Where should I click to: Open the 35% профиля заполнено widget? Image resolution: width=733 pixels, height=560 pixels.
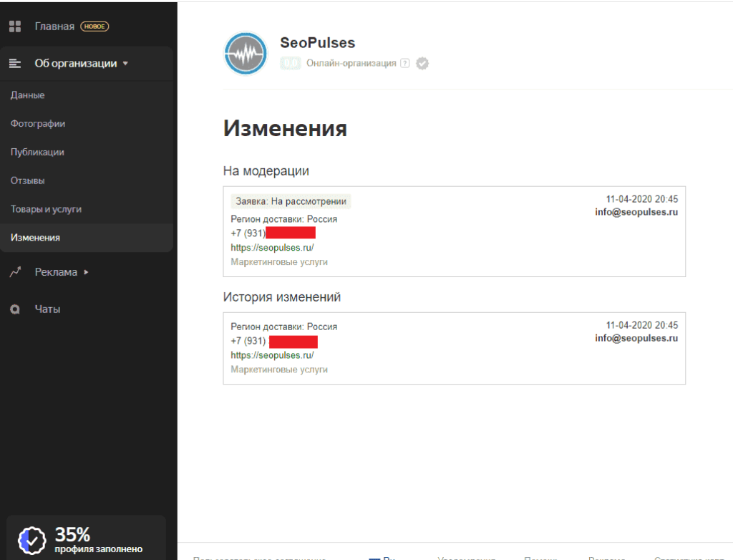(87, 538)
